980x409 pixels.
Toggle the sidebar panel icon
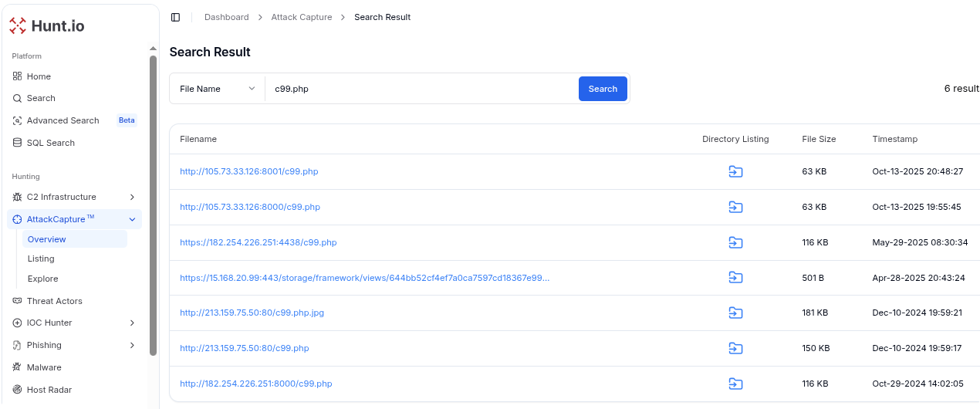175,17
